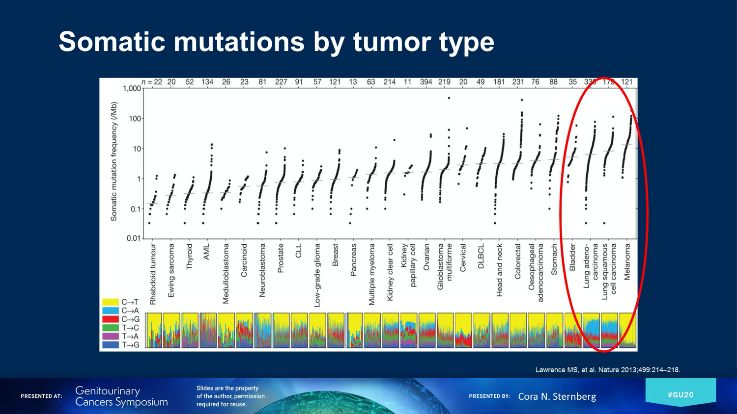Click the "Slides are the property of the author" notice
Screen dimensions: 737x414
tap(231, 396)
